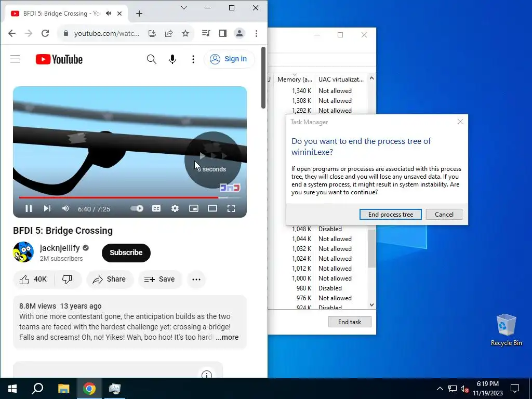Open install app icon in address bar
532x399 pixels.
[x=152, y=33]
